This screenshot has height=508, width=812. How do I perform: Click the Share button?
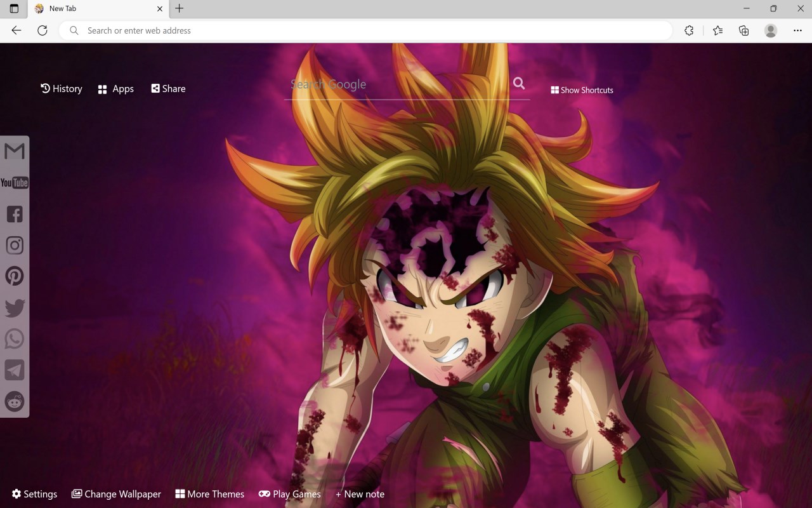click(168, 89)
